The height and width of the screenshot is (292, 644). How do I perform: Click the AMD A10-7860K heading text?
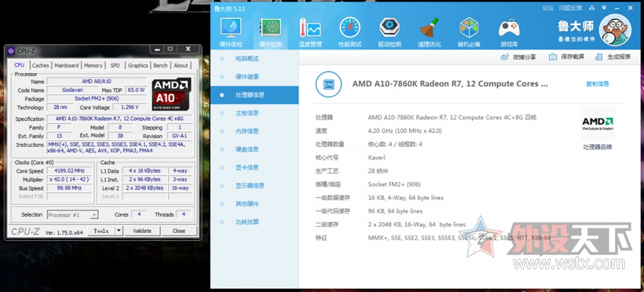(x=450, y=84)
